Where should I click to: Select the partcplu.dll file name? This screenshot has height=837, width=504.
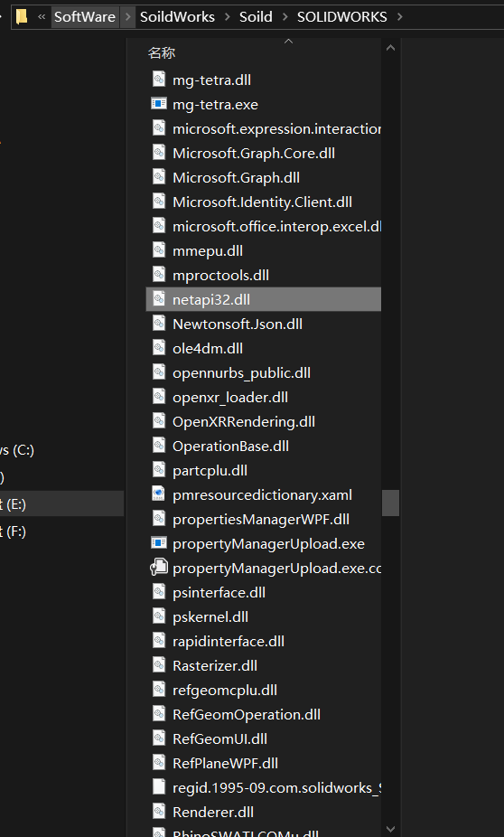tap(210, 471)
